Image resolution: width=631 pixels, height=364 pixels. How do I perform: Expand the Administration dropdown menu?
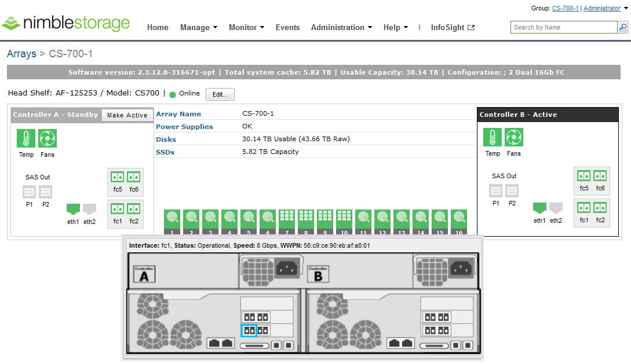(x=341, y=27)
